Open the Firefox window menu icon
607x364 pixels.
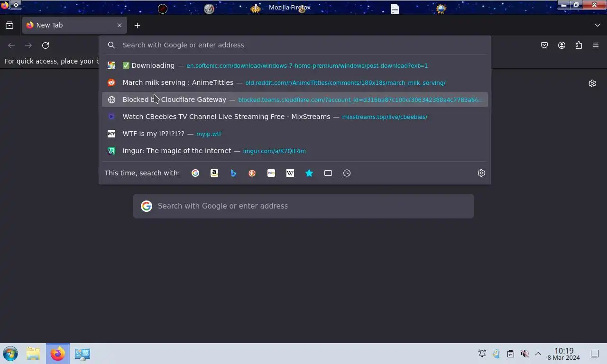pos(5,5)
